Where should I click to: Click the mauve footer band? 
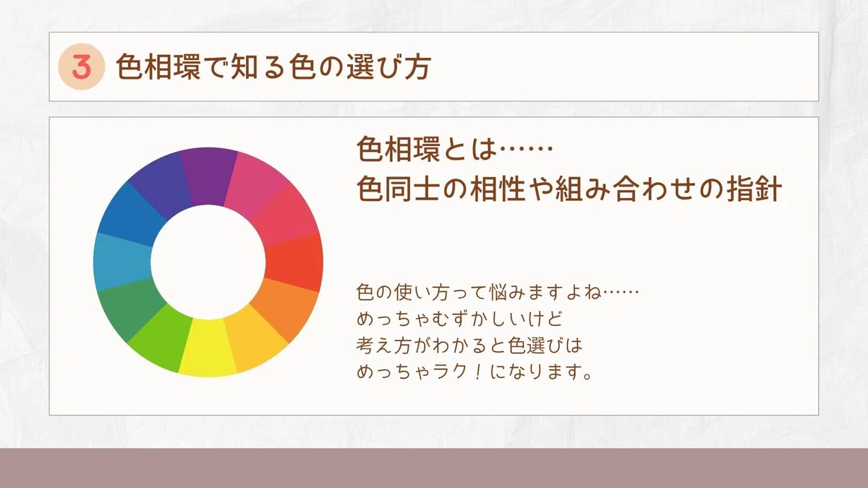pos(434,468)
